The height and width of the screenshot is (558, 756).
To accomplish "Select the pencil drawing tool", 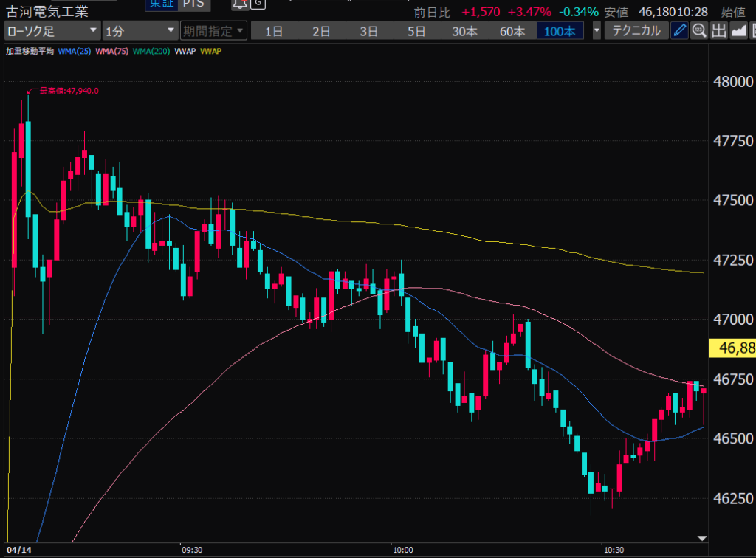I will (679, 30).
